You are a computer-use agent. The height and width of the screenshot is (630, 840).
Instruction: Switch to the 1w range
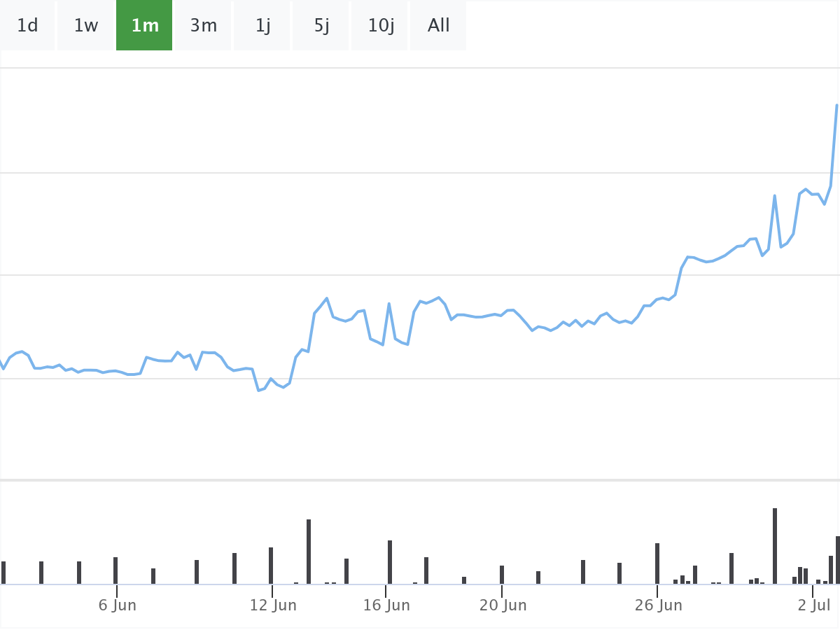click(86, 26)
